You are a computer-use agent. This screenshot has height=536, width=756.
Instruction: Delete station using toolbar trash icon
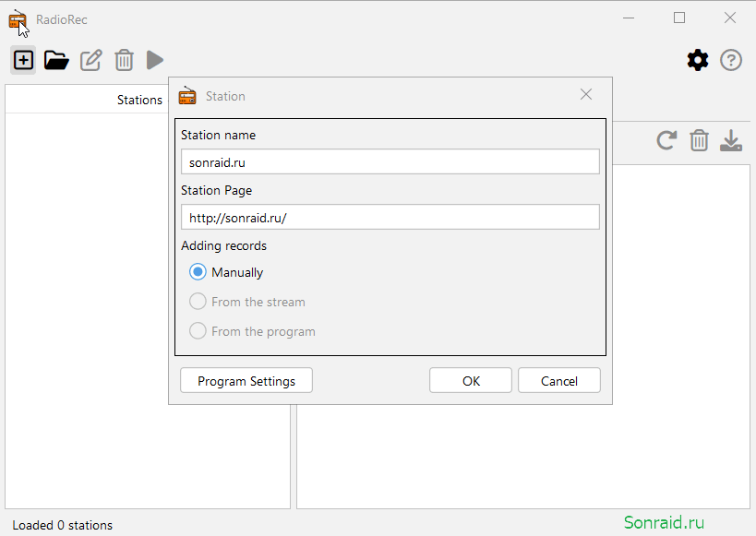[124, 60]
